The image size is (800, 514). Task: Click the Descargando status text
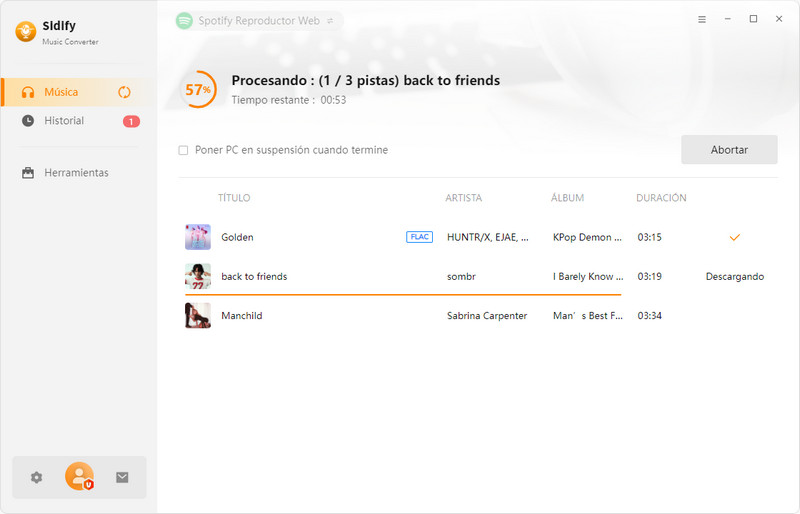735,277
